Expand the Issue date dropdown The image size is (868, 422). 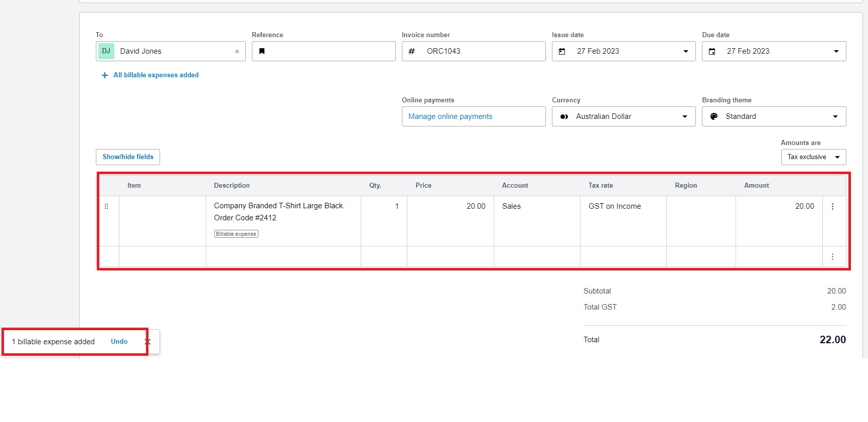(x=686, y=51)
